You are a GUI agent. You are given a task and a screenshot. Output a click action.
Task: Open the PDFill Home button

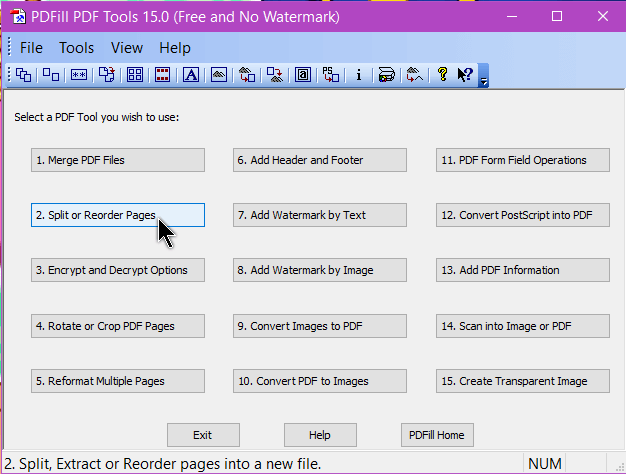point(437,435)
